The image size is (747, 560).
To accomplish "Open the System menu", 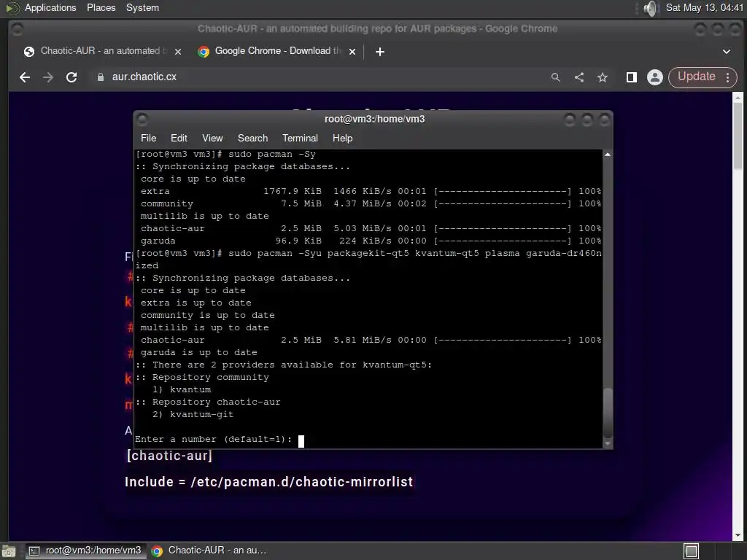I will 142,7.
